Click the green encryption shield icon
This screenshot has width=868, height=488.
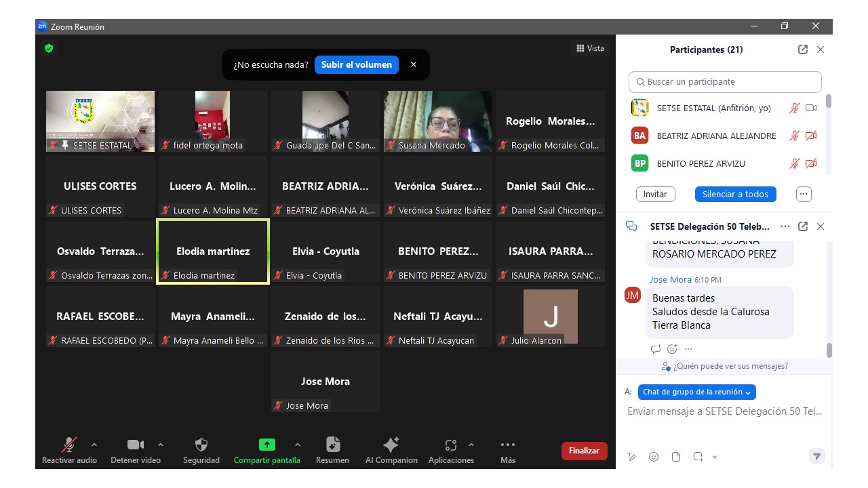[x=49, y=48]
